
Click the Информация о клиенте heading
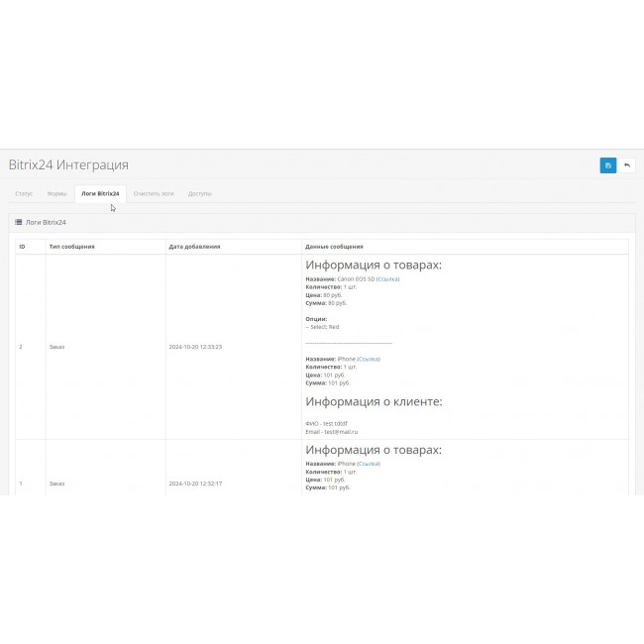tap(374, 401)
